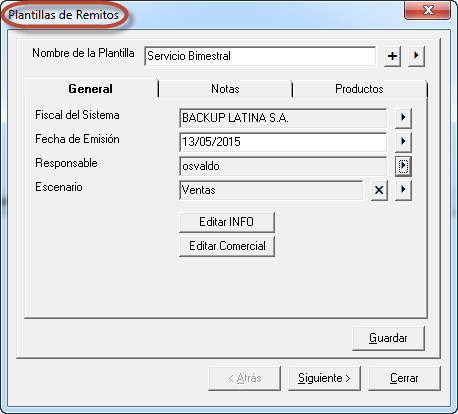The width and height of the screenshot is (458, 414).
Task: Save the template with the Guardar button
Action: [388, 338]
